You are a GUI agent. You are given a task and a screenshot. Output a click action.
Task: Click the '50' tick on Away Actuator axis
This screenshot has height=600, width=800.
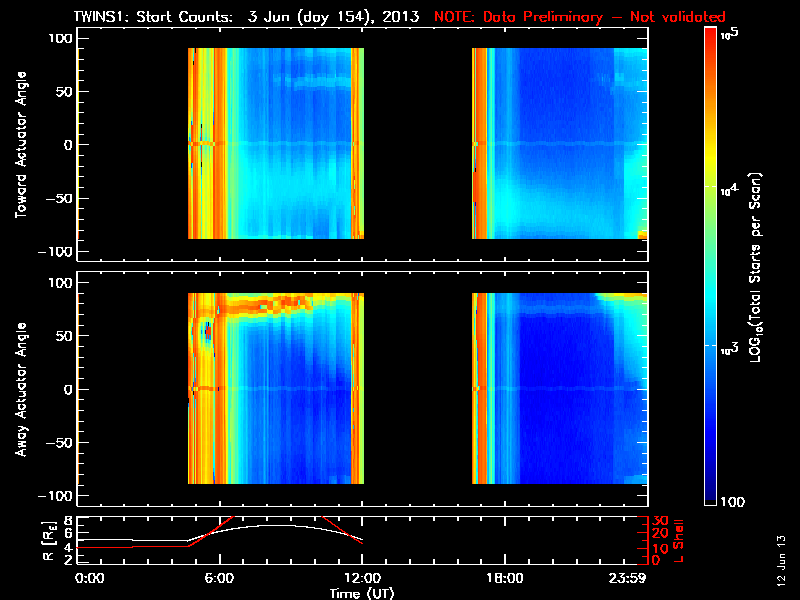(65, 336)
